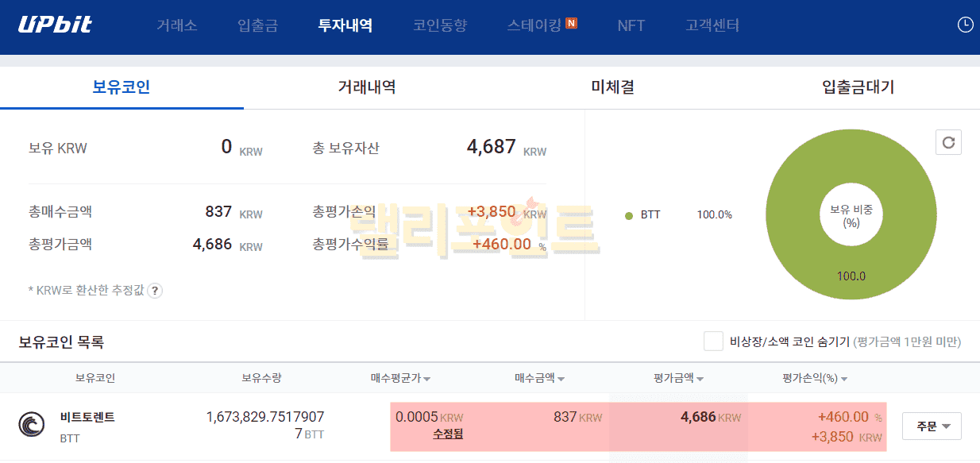The image size is (980, 463).
Task: Click the orange N badge on 스테이킹
Action: pyautogui.click(x=572, y=24)
